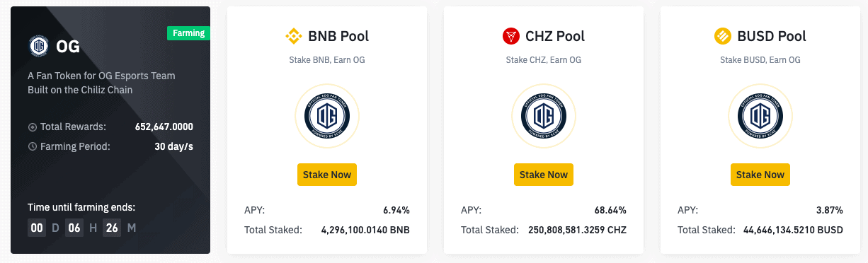Screen dimensions: 868x263
Task: Open the BUSD Pool title
Action: [771, 36]
